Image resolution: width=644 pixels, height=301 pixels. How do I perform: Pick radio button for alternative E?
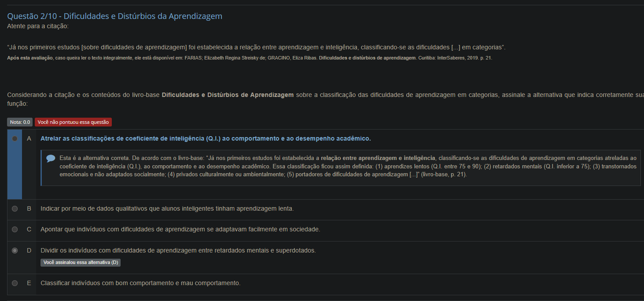coord(15,283)
